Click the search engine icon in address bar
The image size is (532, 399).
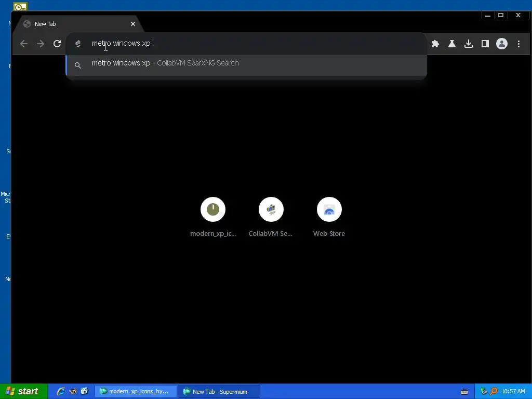(x=78, y=44)
